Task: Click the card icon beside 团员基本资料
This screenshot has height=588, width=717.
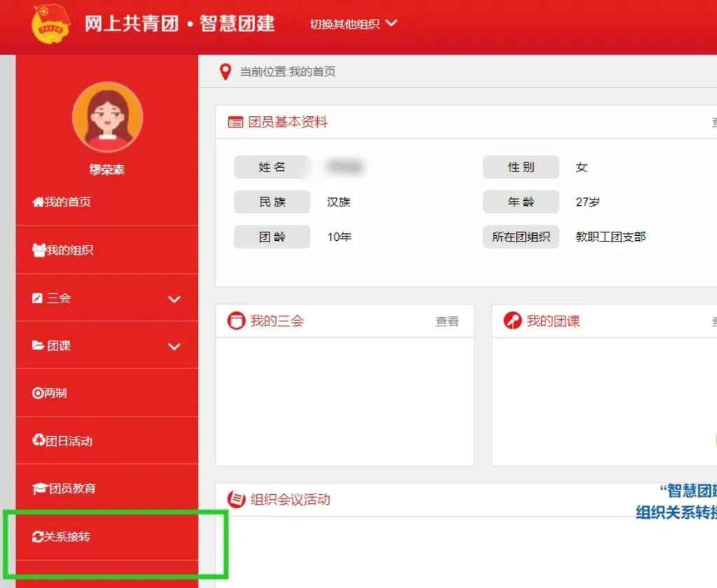Action: click(235, 122)
